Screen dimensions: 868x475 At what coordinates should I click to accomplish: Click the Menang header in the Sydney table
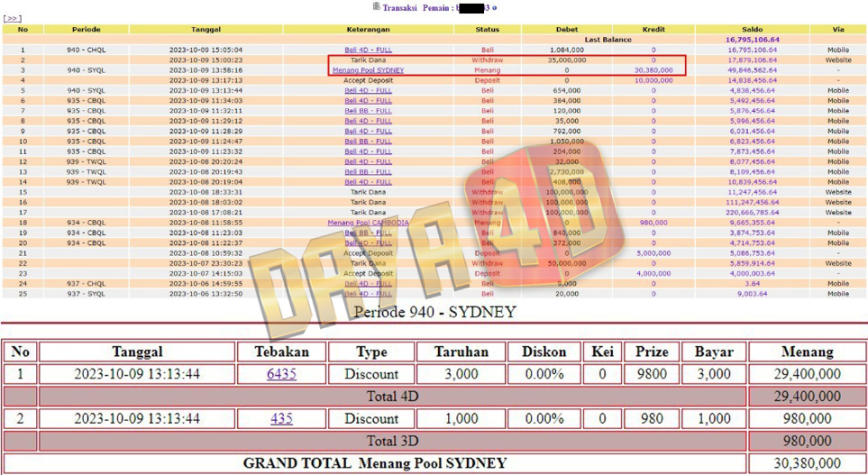(x=807, y=352)
